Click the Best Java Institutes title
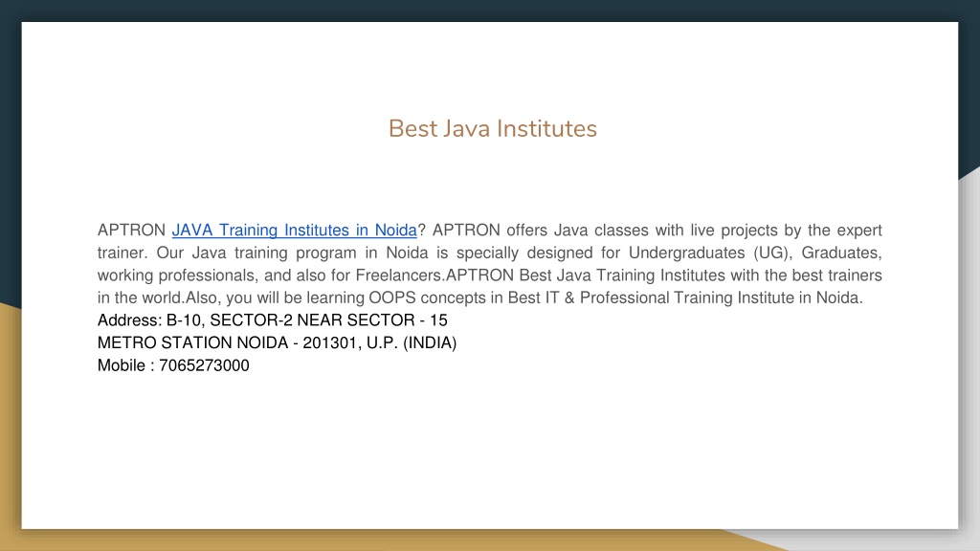 493,129
